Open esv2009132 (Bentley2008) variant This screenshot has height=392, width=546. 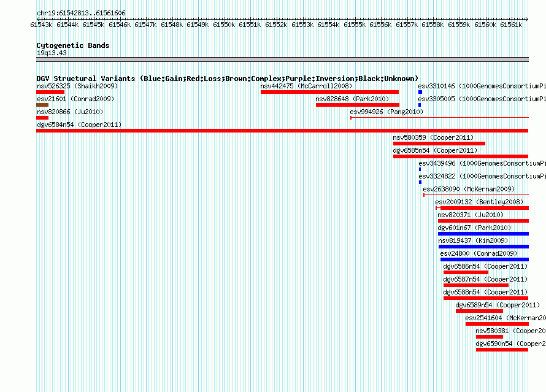(x=479, y=202)
